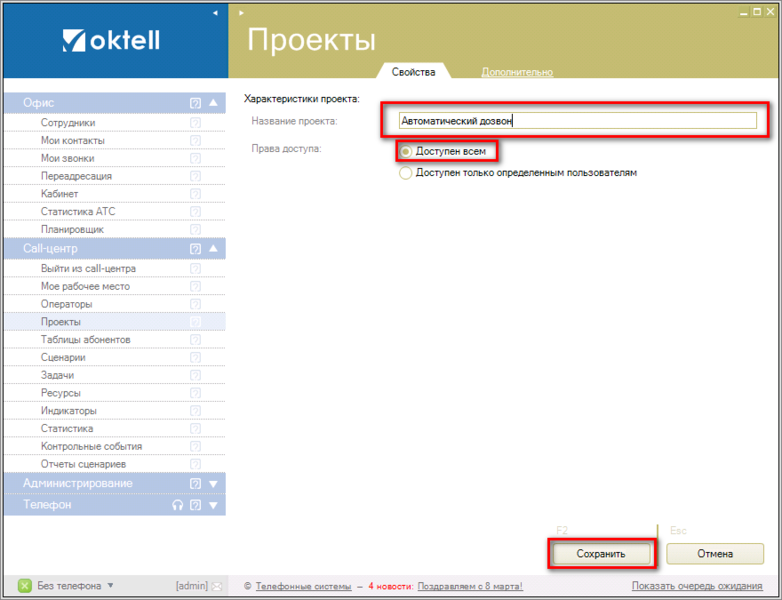This screenshot has width=782, height=600.
Task: Click the Название проекта input field
Action: coord(578,121)
